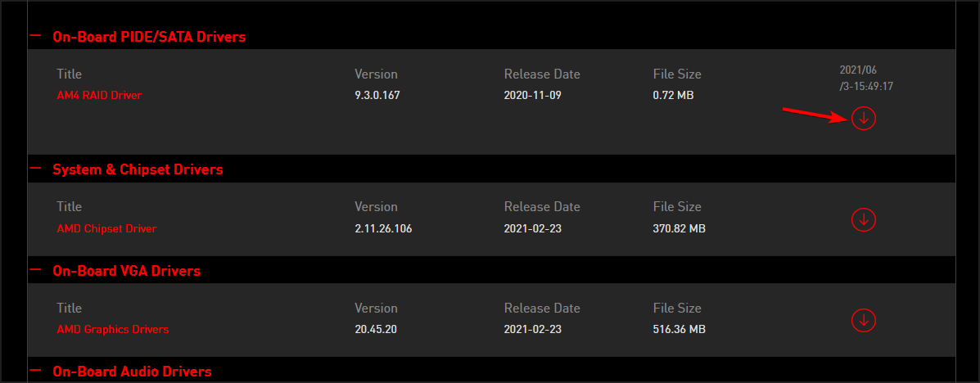Open the AMD Chipset Driver link
Viewport: 980px width, 383px height.
click(x=106, y=228)
